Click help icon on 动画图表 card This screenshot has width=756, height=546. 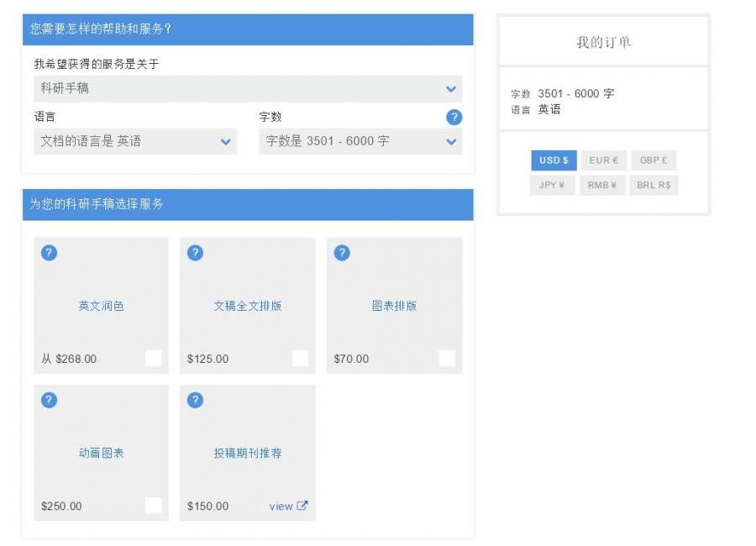click(x=49, y=400)
